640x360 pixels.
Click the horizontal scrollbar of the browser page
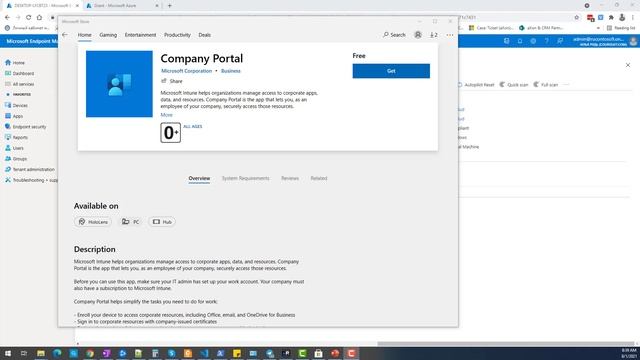[506, 344]
